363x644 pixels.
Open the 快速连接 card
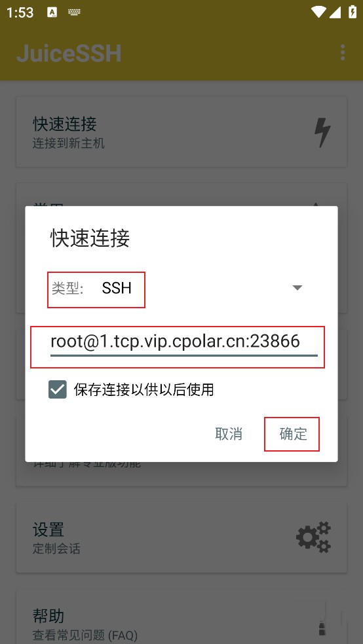[181, 132]
